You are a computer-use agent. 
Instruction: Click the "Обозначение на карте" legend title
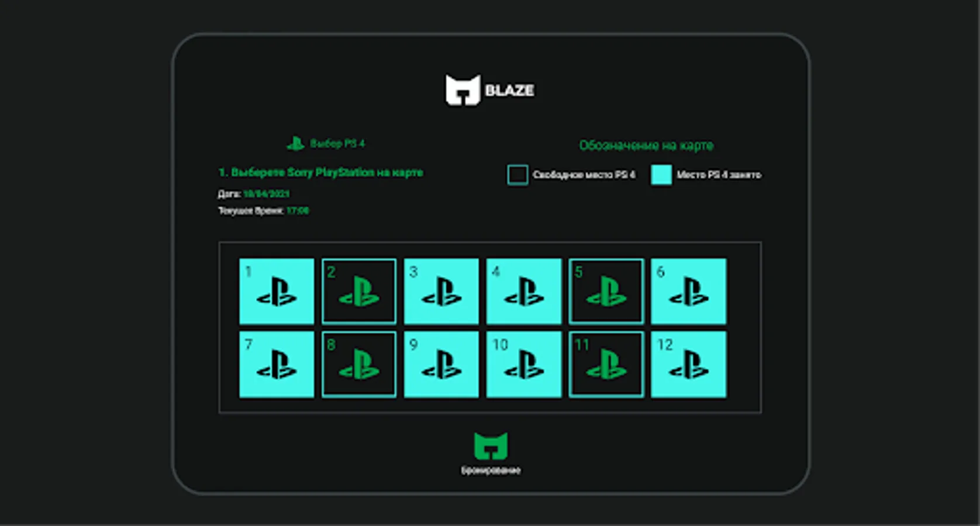point(646,145)
